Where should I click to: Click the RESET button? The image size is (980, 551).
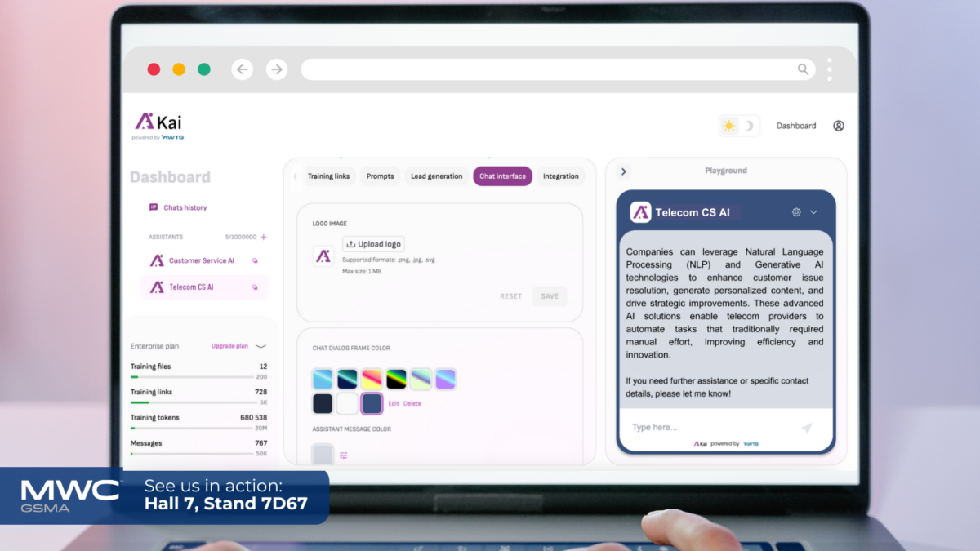[510, 296]
